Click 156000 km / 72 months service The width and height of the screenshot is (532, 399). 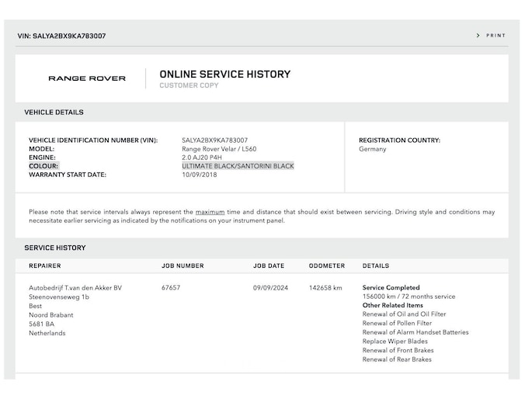coord(409,297)
